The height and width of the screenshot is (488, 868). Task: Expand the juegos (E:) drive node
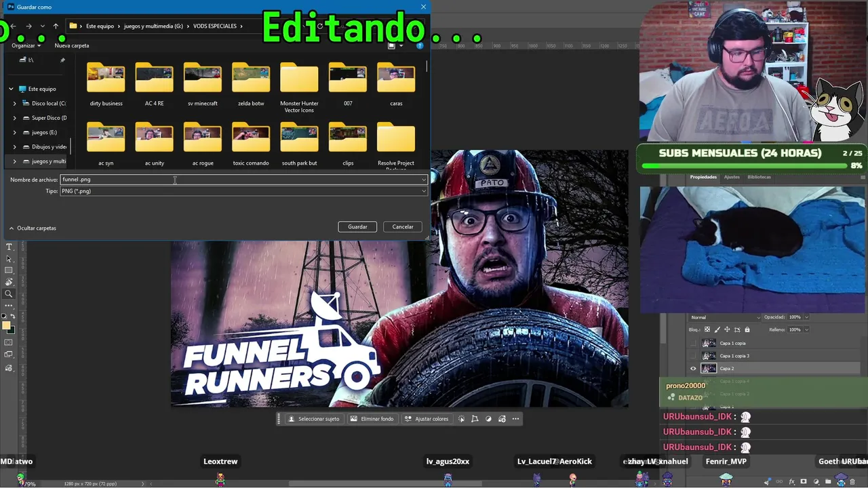pos(15,133)
